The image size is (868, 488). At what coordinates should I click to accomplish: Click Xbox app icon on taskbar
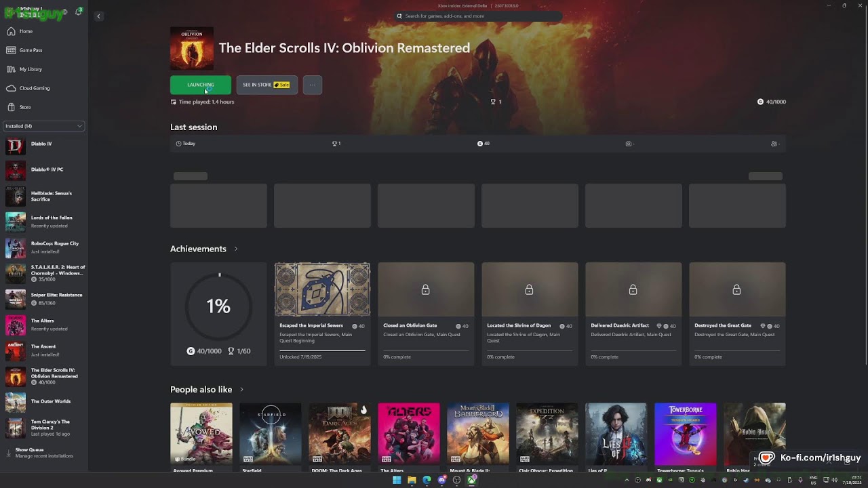471,480
